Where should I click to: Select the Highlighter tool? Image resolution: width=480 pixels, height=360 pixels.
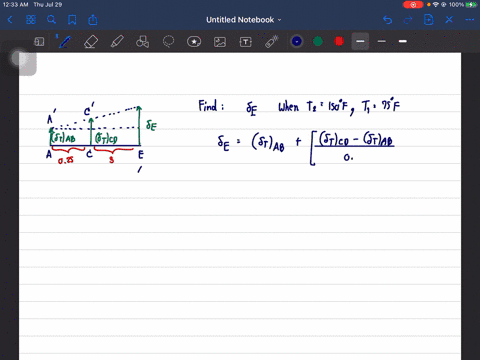pos(117,42)
